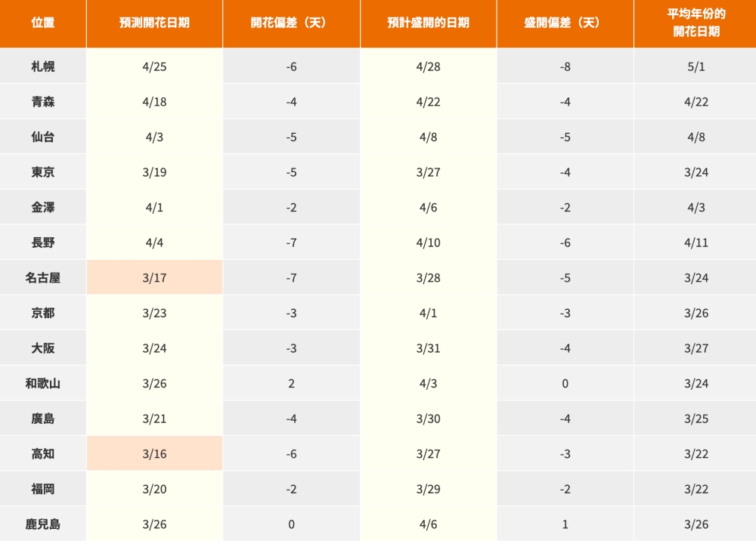Click the 預測開花日期 column header

(x=154, y=23)
